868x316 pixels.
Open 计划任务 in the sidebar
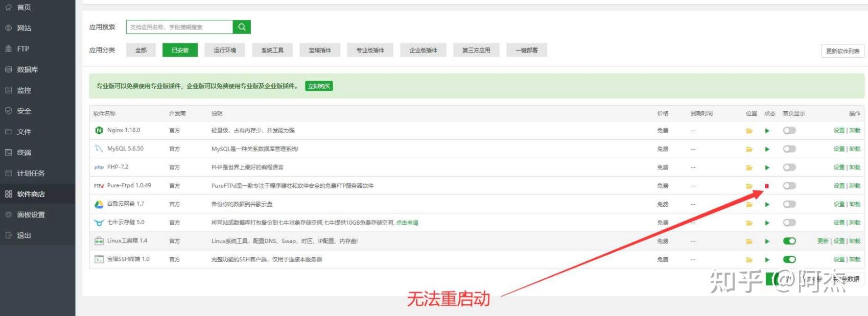31,173
